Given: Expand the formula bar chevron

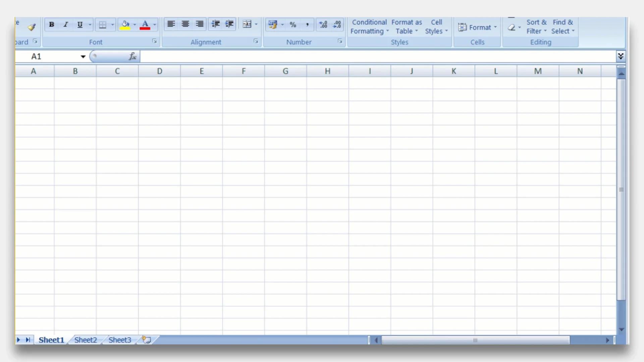Looking at the screenshot, I should tap(621, 56).
